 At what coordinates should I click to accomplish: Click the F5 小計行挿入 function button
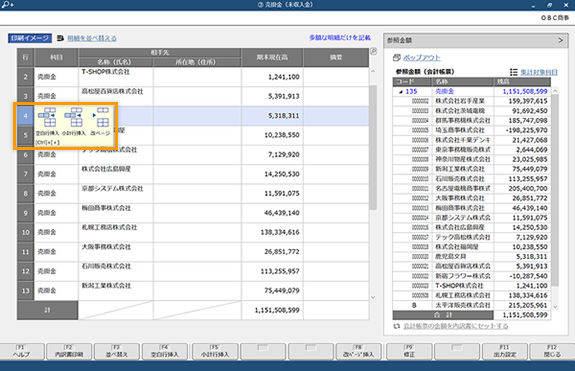point(215,352)
